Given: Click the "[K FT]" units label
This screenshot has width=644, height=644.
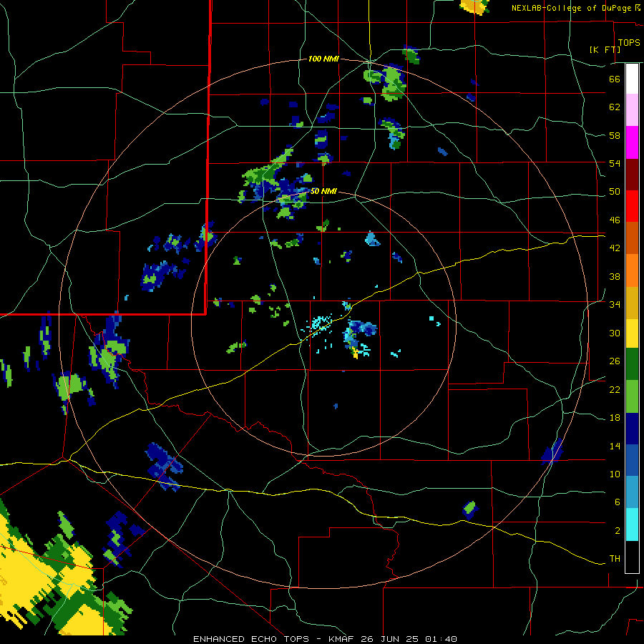Looking at the screenshot, I should 605,49.
